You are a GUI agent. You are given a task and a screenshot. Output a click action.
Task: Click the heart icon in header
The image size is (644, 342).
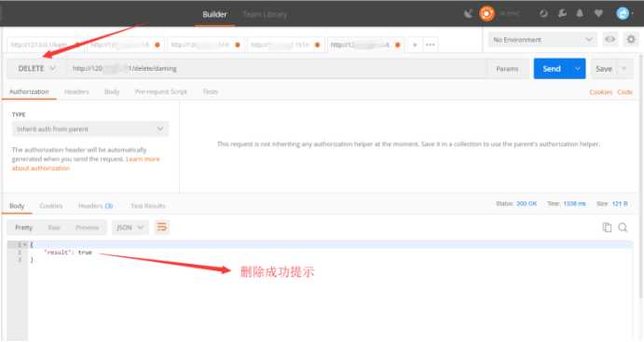click(598, 14)
